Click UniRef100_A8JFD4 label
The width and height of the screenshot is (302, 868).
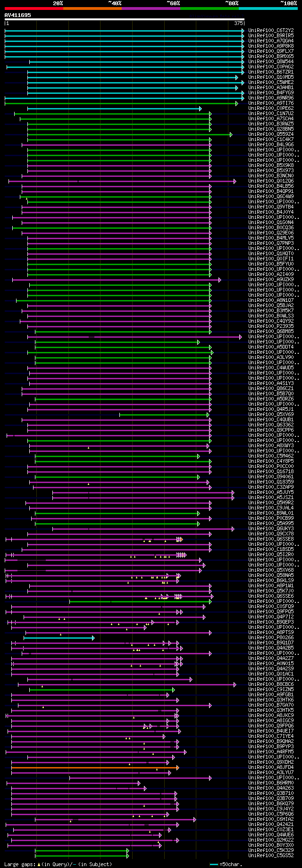tap(271, 767)
